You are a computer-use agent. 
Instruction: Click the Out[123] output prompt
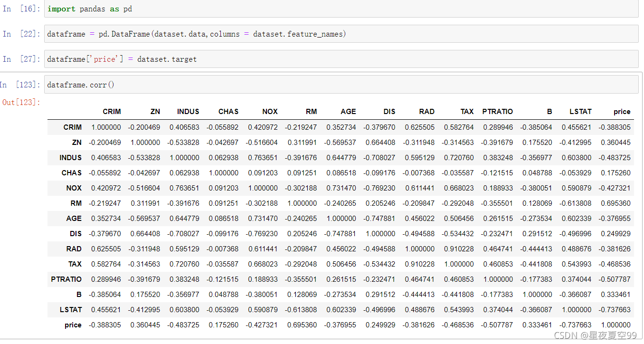click(22, 102)
